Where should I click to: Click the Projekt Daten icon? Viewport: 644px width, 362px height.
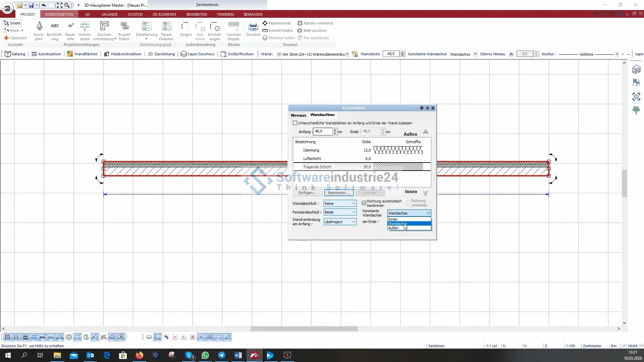tap(124, 26)
